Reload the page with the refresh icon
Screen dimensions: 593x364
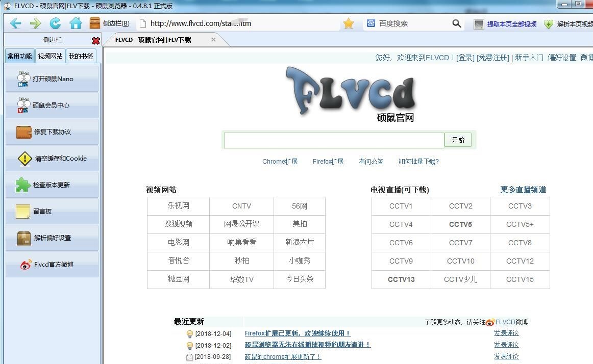[55, 23]
